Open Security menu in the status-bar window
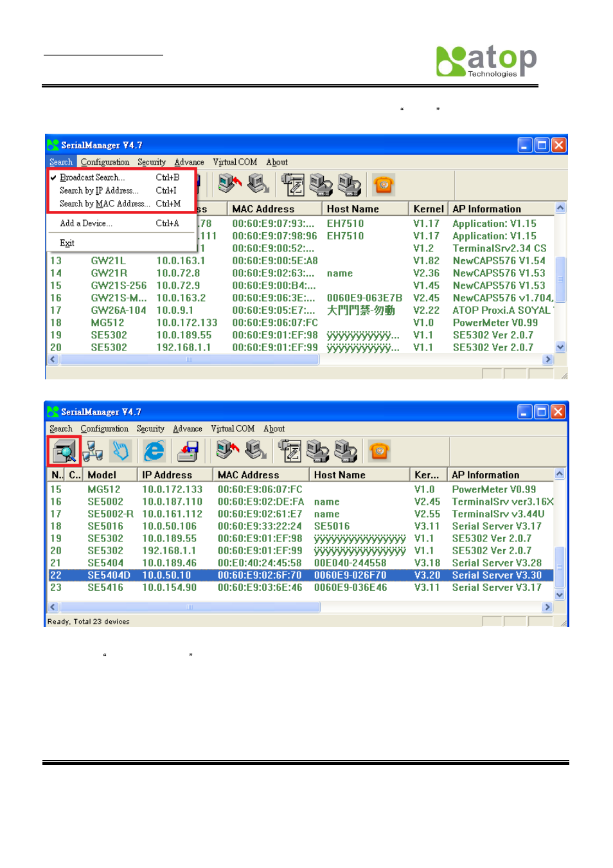 150,429
